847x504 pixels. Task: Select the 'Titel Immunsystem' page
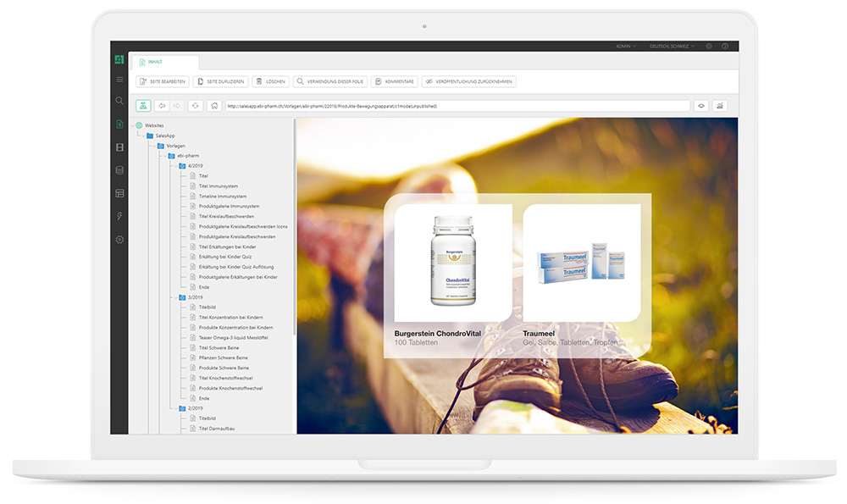219,186
